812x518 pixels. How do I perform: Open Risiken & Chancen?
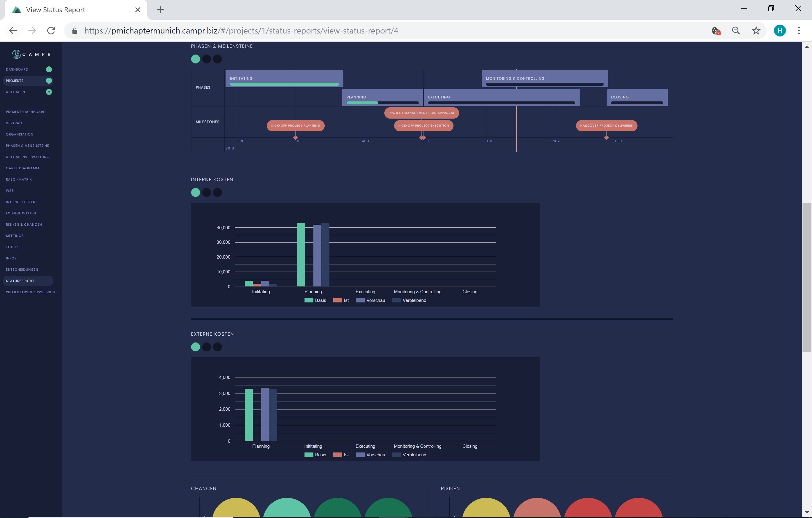tap(24, 225)
